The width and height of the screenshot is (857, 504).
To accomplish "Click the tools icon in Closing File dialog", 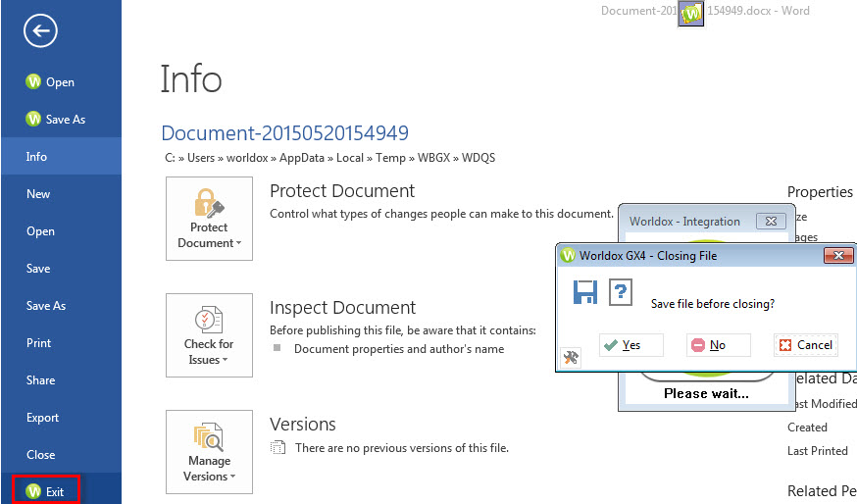I will click(571, 358).
